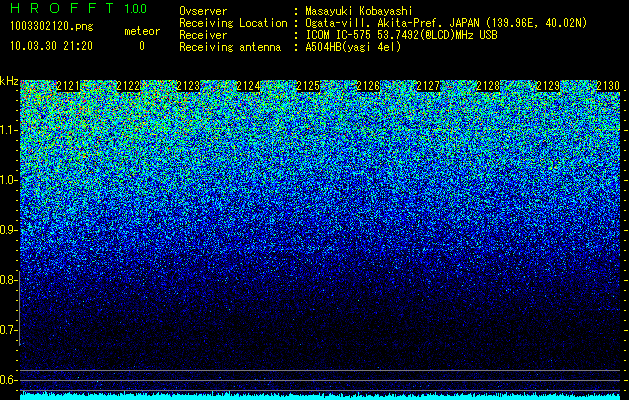
Task: Click the 2129 time marker
Action: click(x=548, y=86)
